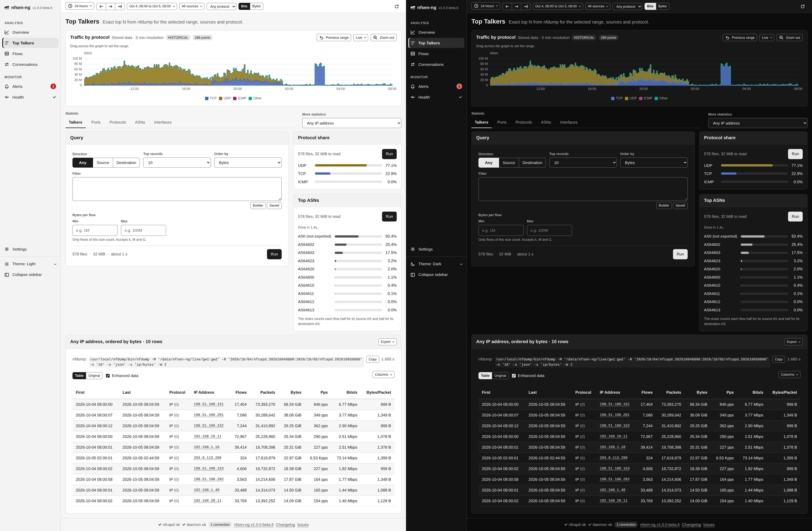
Task: Click Collapse sidebar in light theme
Action: tap(30, 275)
